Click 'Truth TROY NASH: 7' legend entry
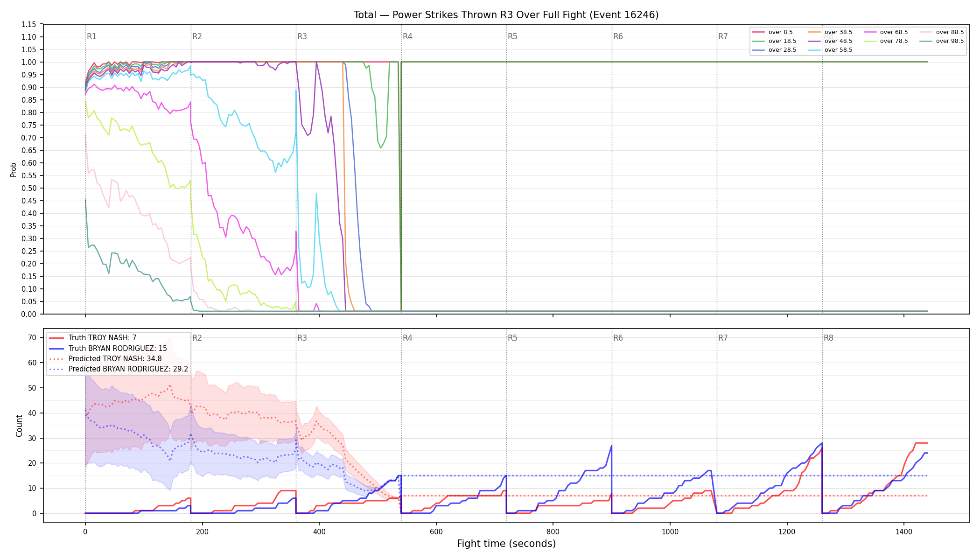Screen dimensions: 980x560 92,338
